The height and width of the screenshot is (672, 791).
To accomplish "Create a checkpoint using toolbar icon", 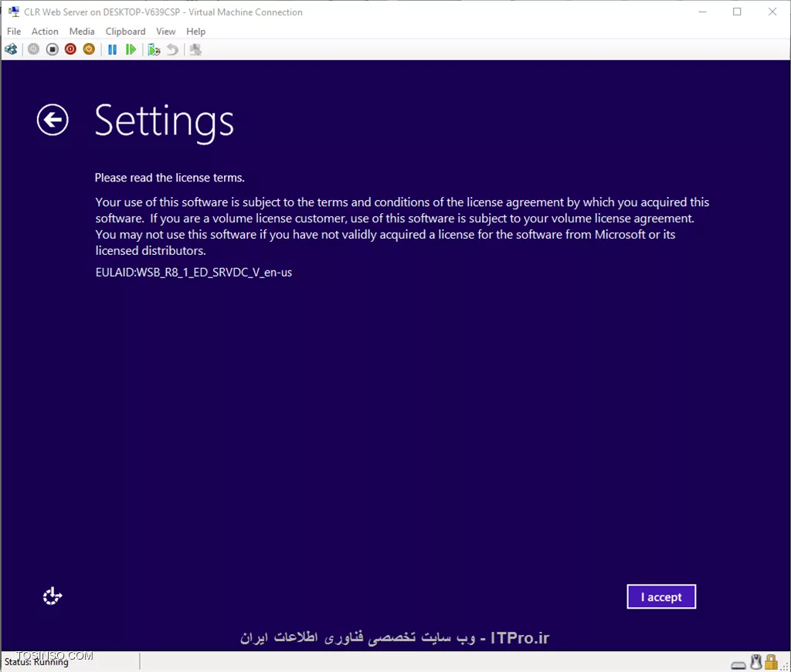I will point(154,49).
